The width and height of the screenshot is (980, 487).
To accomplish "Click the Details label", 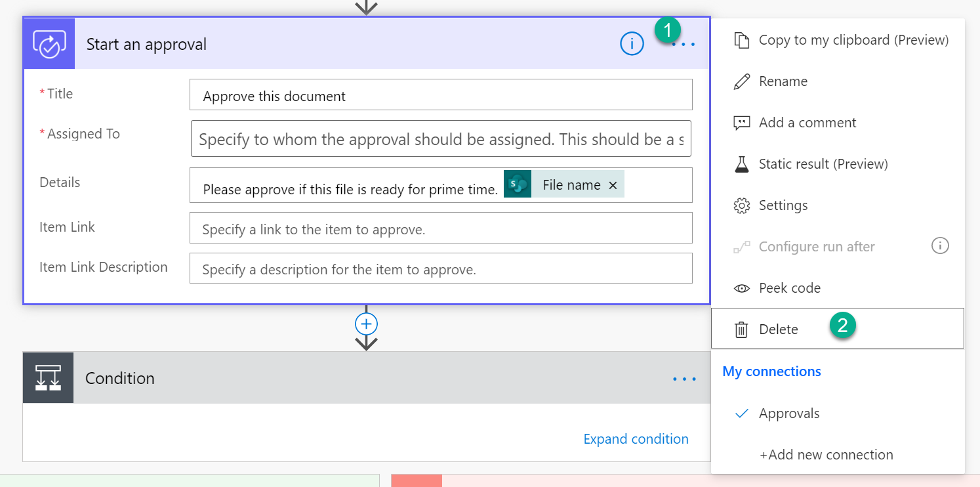I will pos(60,182).
